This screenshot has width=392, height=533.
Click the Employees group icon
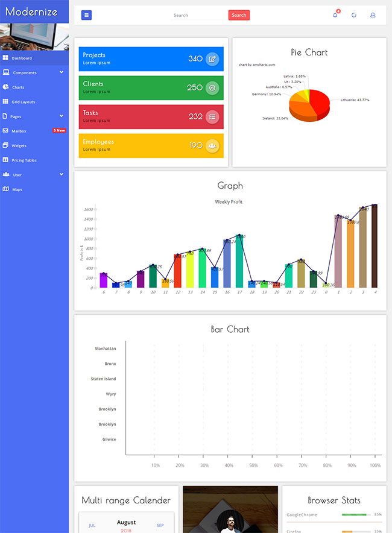point(212,145)
